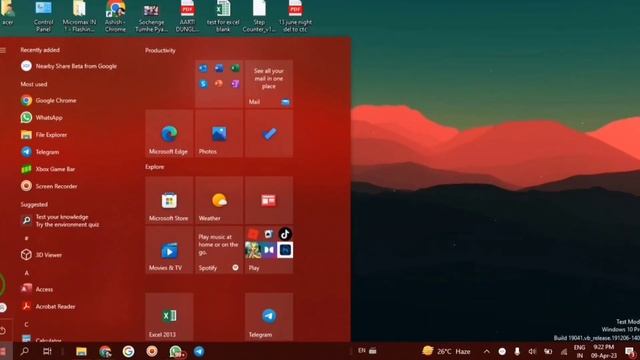640x360 pixels.
Task: Open the ENG IN language switcher
Action: point(579,351)
